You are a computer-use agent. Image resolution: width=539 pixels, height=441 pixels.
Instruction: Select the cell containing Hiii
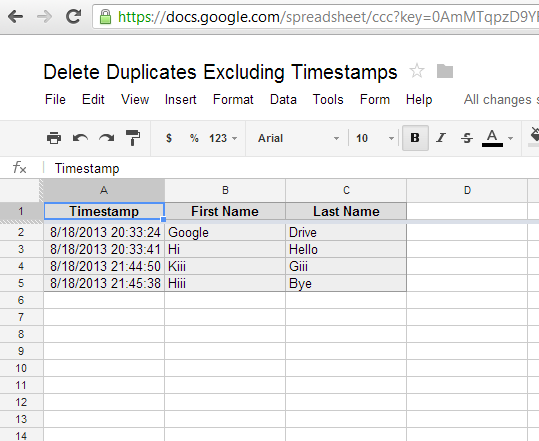tap(225, 283)
